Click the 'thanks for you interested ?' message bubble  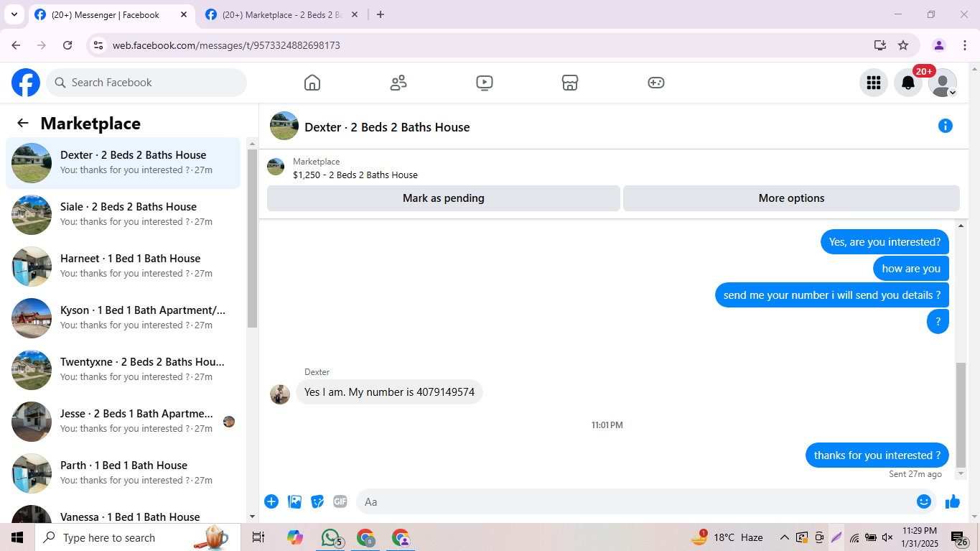coord(877,455)
